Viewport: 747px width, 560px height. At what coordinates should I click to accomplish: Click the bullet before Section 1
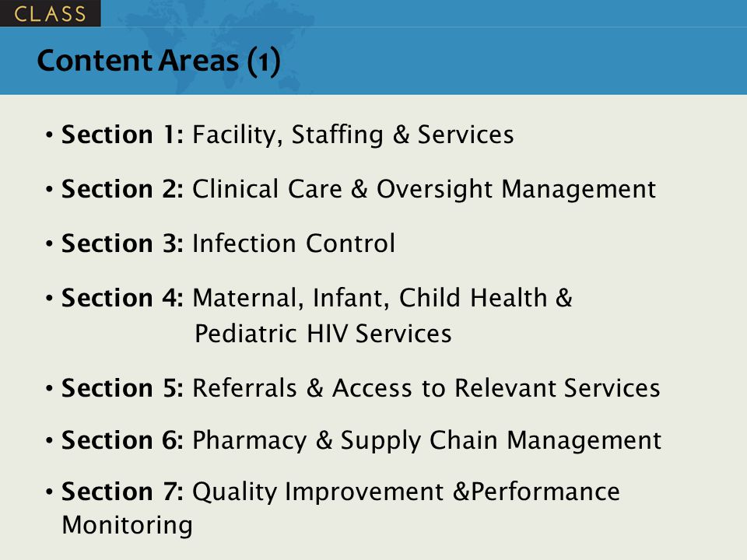pyautogui.click(x=49, y=135)
